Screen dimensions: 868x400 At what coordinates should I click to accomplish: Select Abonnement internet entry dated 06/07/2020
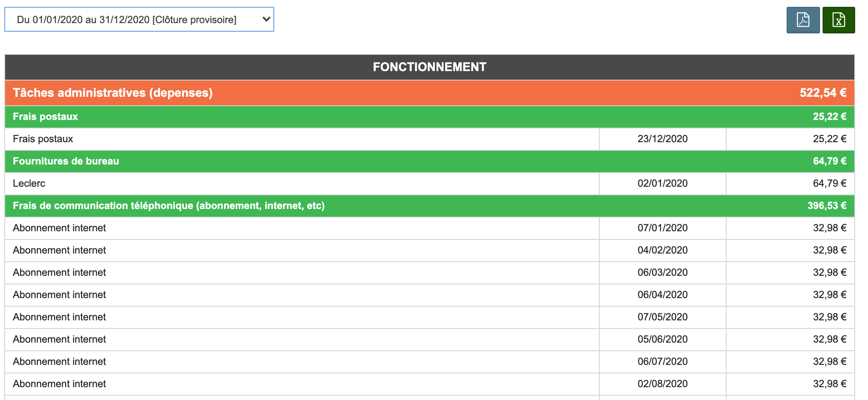(60, 362)
